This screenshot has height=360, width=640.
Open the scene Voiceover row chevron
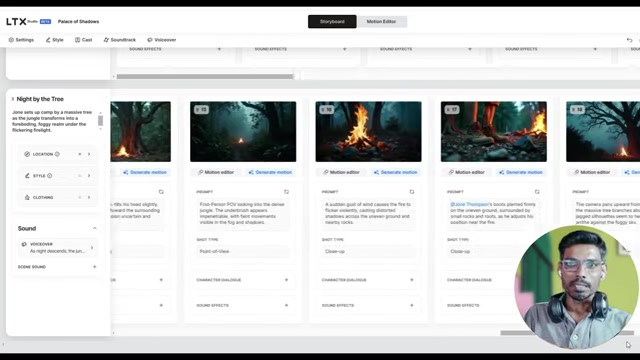[x=92, y=248]
